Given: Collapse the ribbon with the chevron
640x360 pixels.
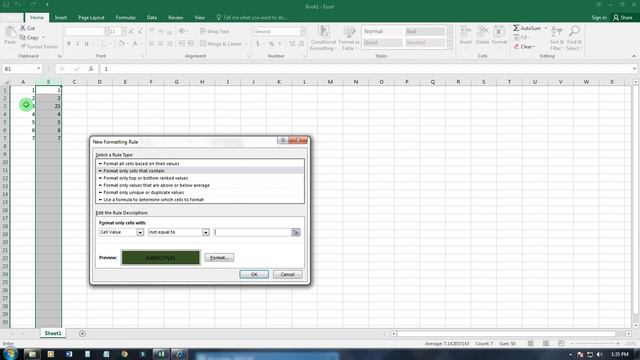Looking at the screenshot, I should (x=634, y=56).
